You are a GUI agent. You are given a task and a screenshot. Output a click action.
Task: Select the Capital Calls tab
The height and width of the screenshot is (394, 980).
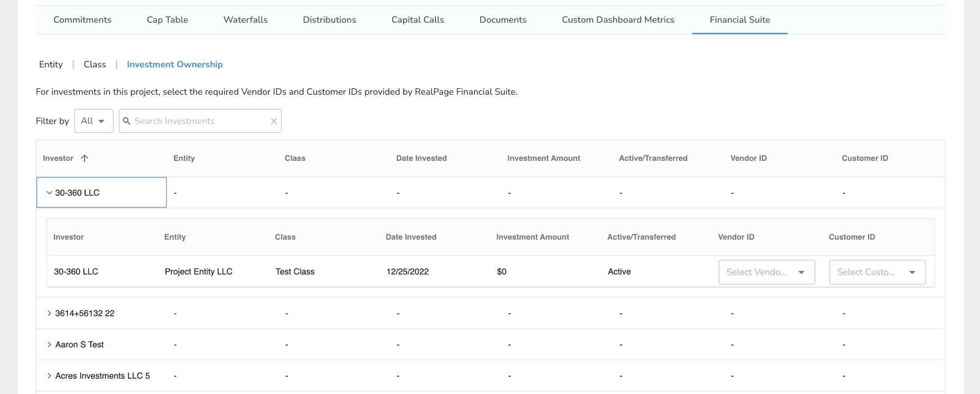point(417,20)
